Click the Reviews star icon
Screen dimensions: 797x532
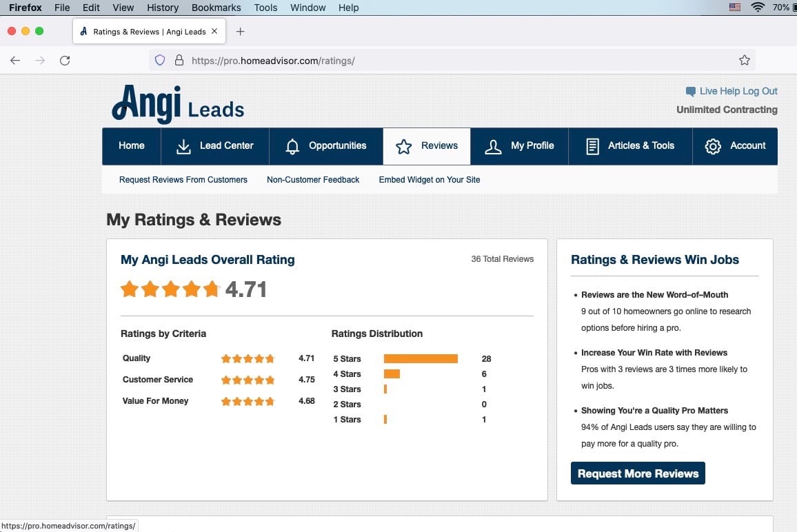[403, 146]
